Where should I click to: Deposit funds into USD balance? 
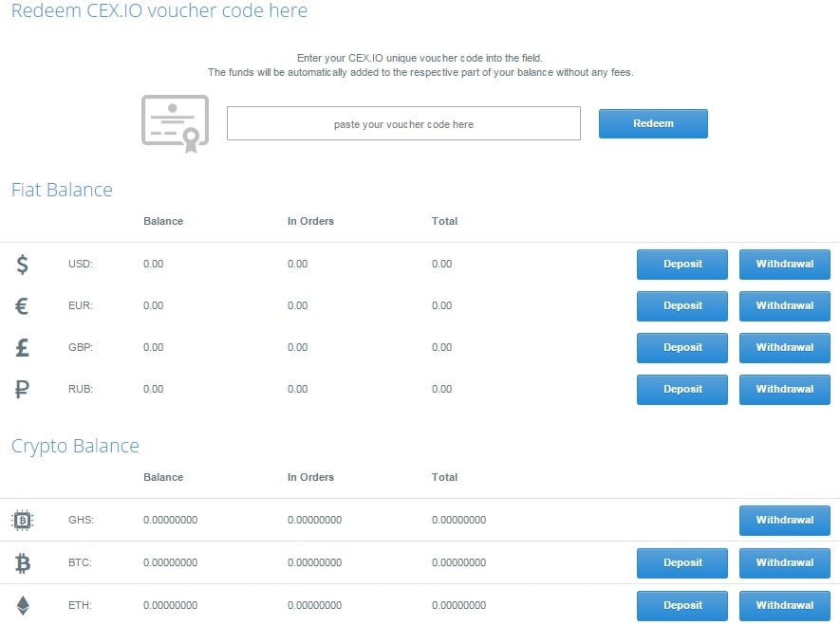point(681,265)
